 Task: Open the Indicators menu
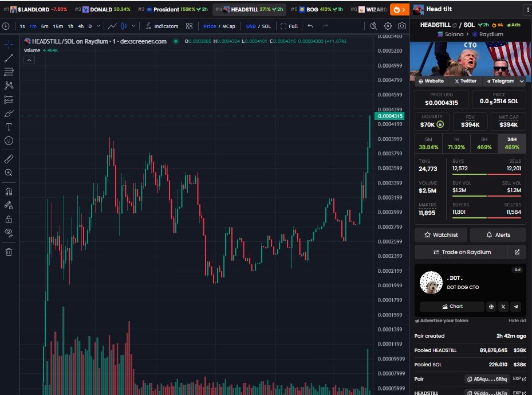tap(162, 26)
